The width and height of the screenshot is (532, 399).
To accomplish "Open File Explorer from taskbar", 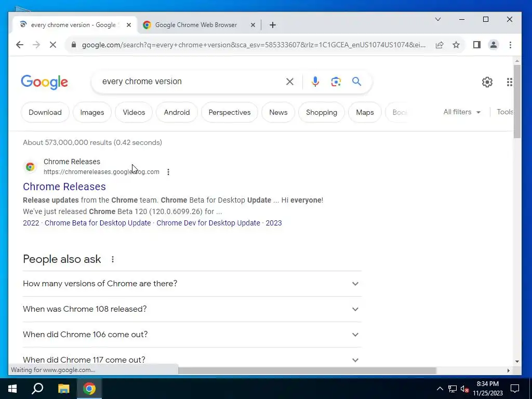I will pos(63,389).
